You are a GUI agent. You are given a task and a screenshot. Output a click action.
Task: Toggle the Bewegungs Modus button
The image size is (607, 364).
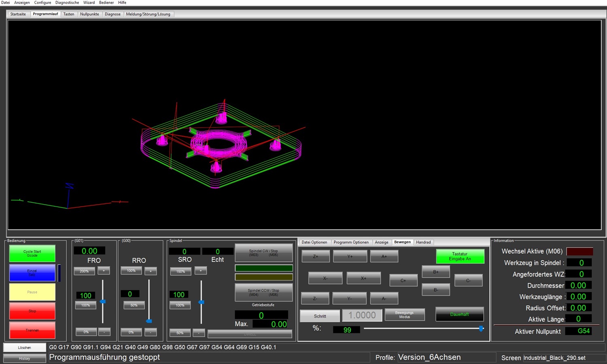pyautogui.click(x=405, y=315)
